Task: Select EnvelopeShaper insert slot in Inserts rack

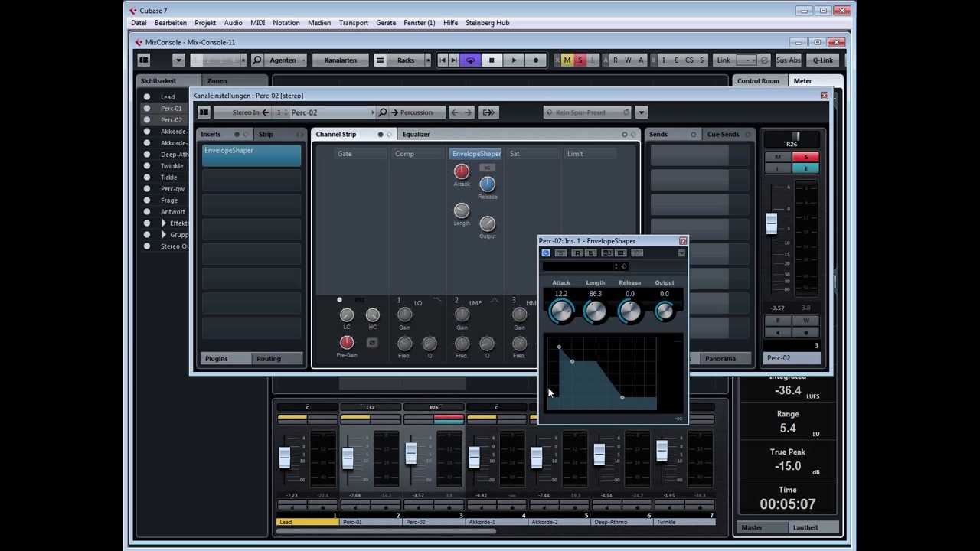Action: (x=251, y=155)
